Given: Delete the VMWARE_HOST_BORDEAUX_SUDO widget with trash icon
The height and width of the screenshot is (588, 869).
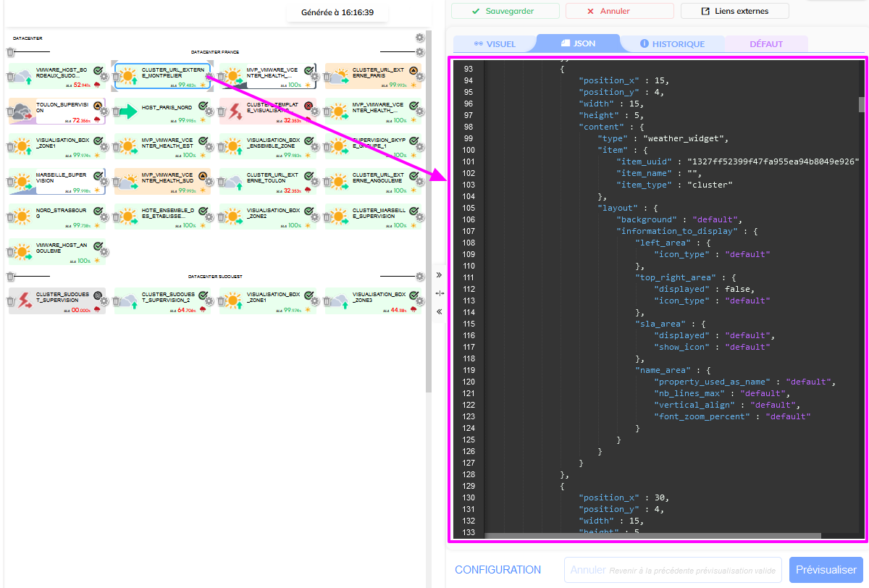Looking at the screenshot, I should (11, 76).
